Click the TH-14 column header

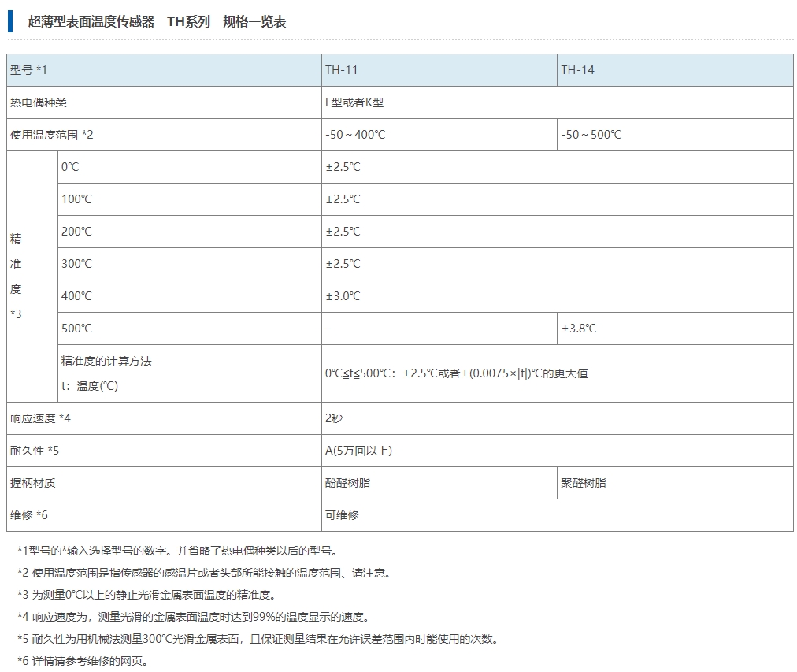coord(675,70)
